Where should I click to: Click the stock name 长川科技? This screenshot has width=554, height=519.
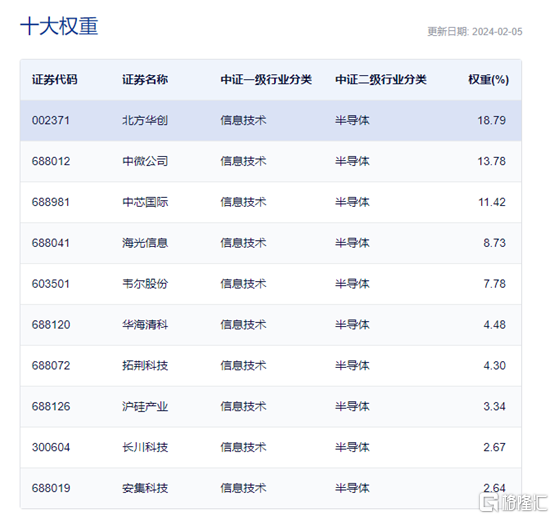tap(145, 447)
